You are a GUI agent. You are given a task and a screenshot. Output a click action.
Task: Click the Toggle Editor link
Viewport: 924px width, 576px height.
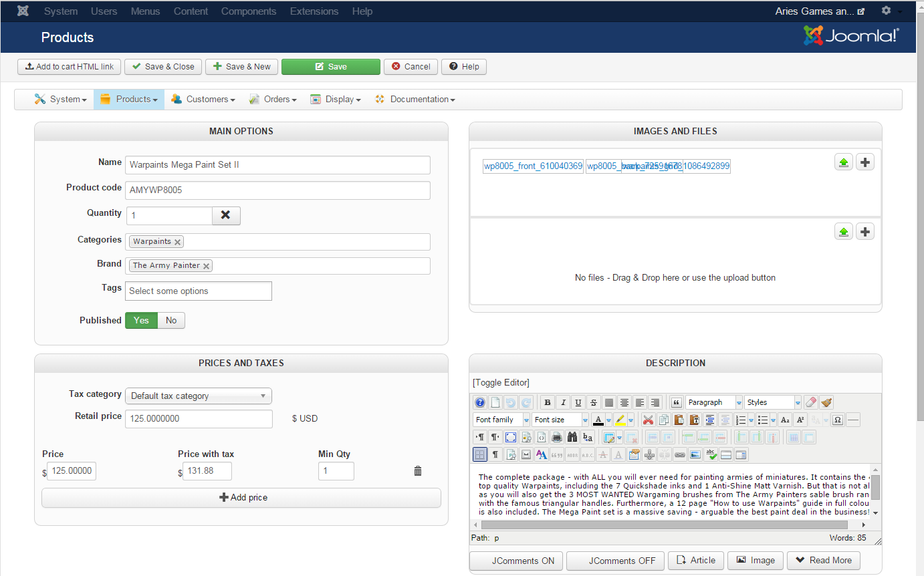tap(501, 382)
